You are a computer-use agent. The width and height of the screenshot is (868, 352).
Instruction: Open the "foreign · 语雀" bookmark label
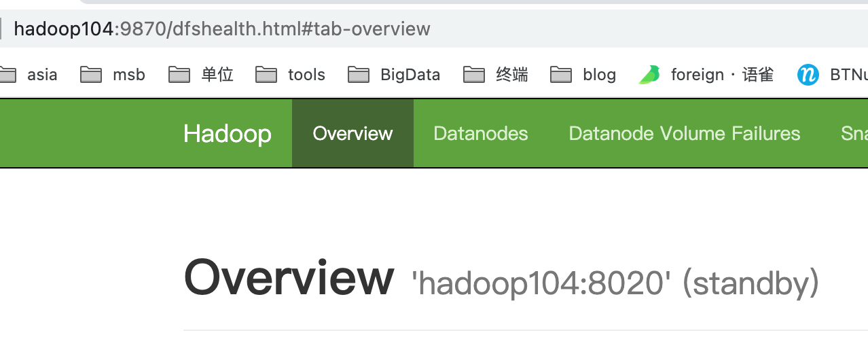(722, 74)
